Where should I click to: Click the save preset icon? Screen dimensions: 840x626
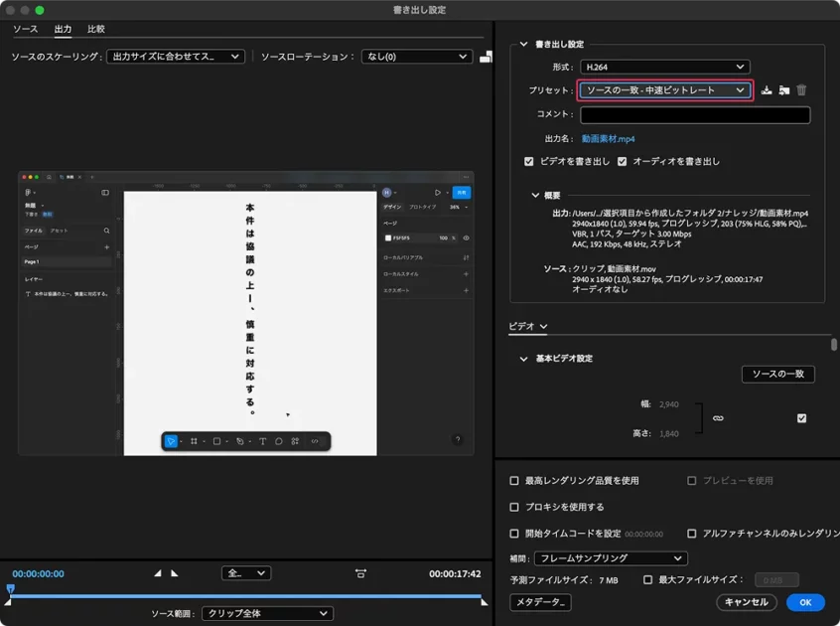click(x=767, y=90)
